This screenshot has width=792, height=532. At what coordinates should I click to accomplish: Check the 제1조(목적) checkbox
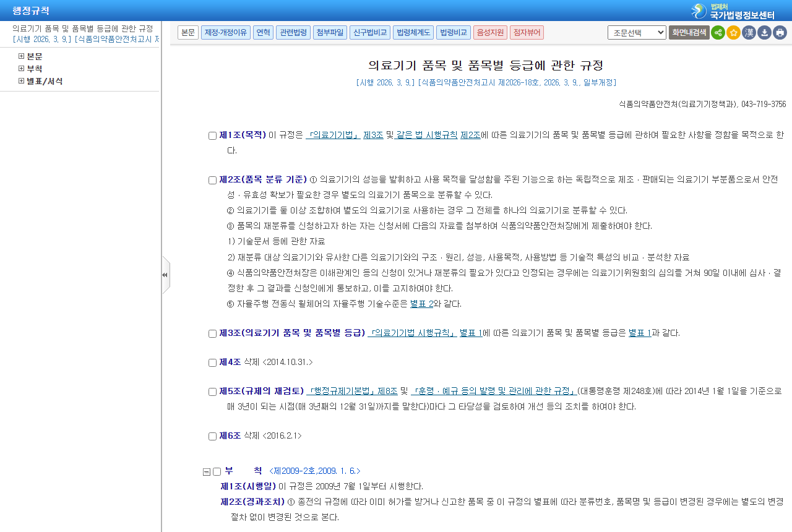click(x=212, y=136)
